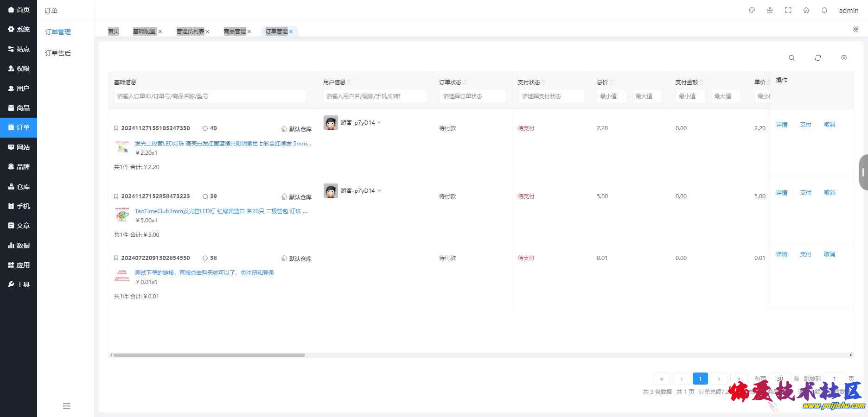Open the 请选择订单状态 dropdown filter
This screenshot has width=868, height=417.
(x=472, y=96)
